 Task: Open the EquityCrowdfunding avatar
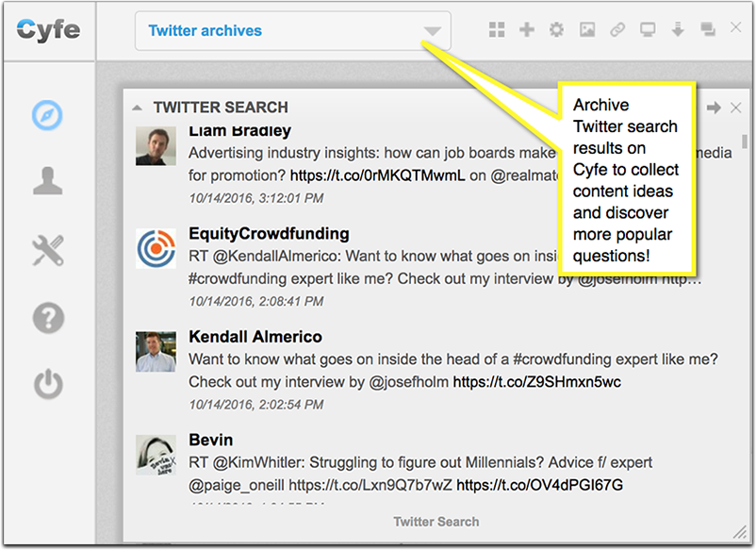click(156, 248)
